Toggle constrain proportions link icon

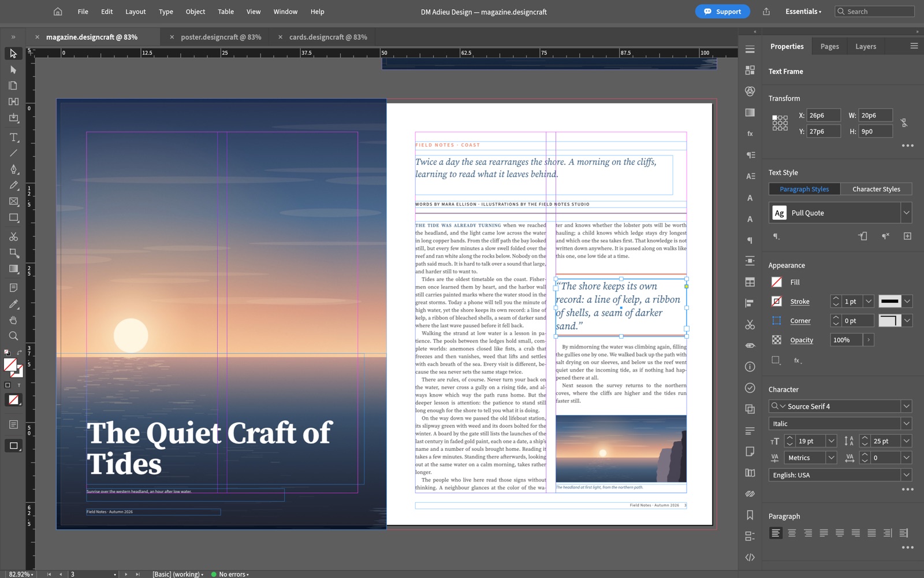pyautogui.click(x=904, y=123)
